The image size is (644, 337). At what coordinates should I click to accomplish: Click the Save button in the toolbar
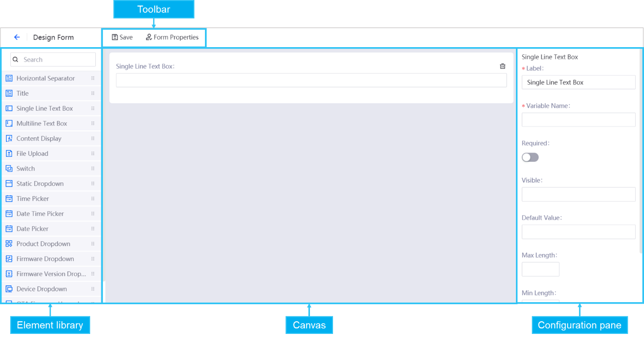click(x=122, y=37)
